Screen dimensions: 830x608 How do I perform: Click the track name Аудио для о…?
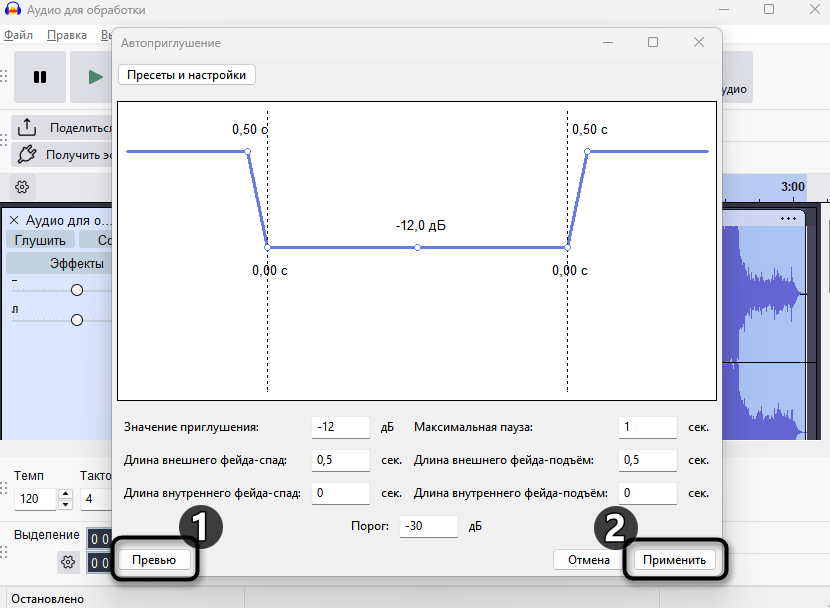pyautogui.click(x=69, y=220)
